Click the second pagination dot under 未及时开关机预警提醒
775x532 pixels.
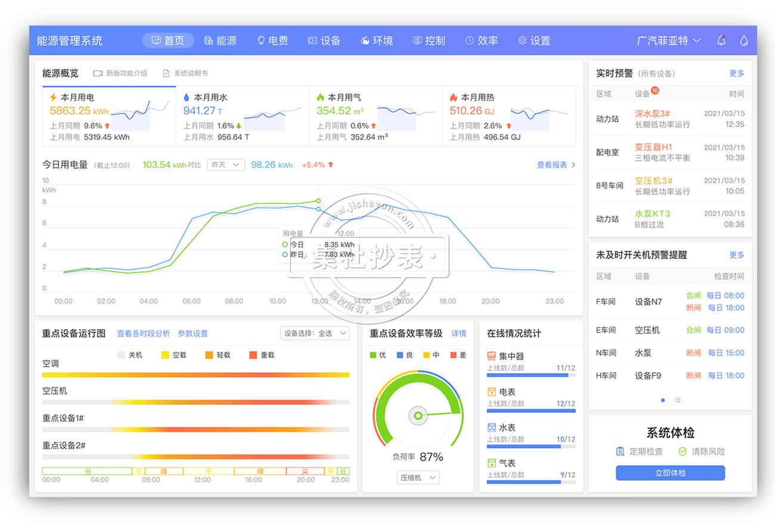click(678, 401)
